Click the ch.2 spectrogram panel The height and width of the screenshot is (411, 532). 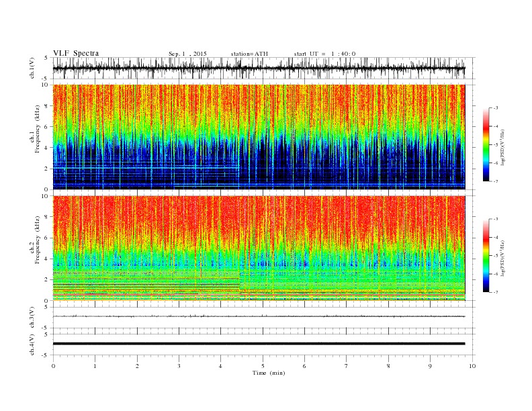259,248
